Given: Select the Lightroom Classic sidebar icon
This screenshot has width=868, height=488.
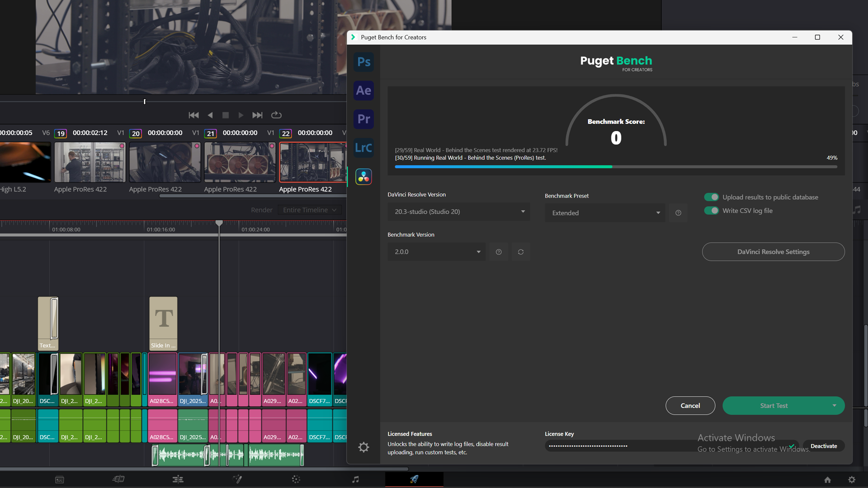Looking at the screenshot, I should [363, 148].
